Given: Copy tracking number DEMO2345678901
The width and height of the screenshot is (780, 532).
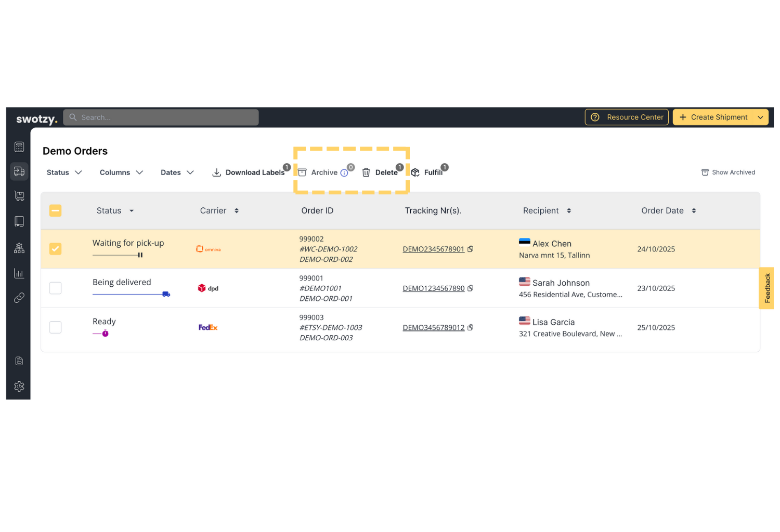Looking at the screenshot, I should 471,249.
